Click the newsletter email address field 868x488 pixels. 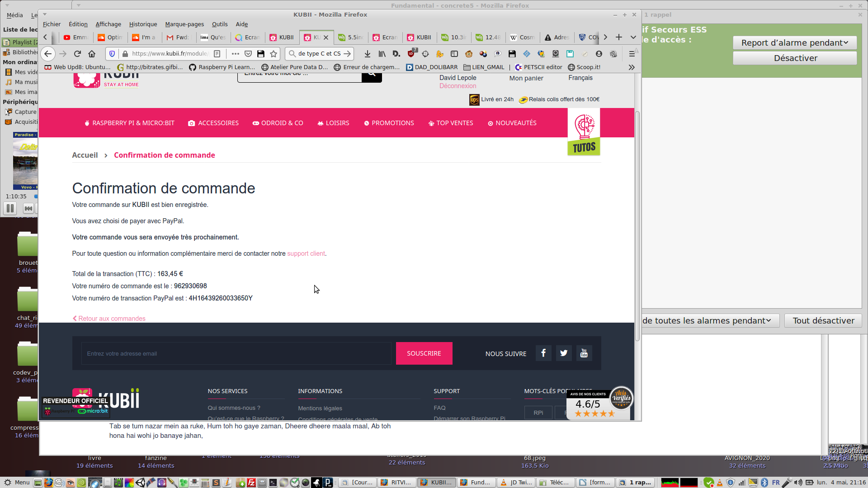[235, 353]
